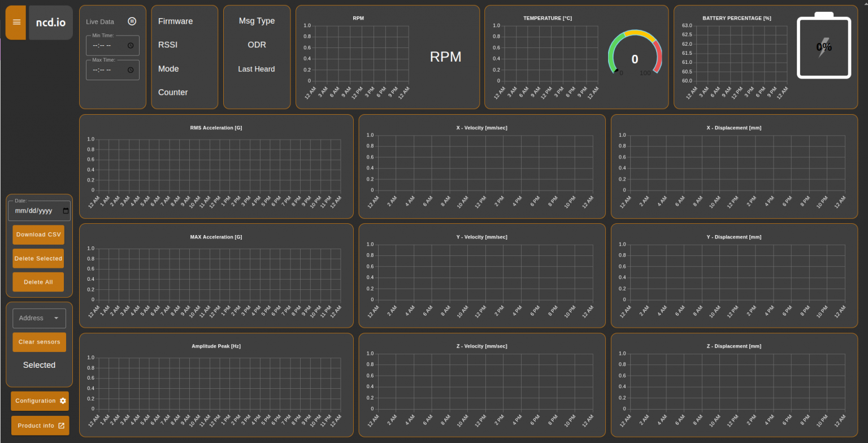Click the Download CSV button
Screen dimensions: 868x443
38,234
